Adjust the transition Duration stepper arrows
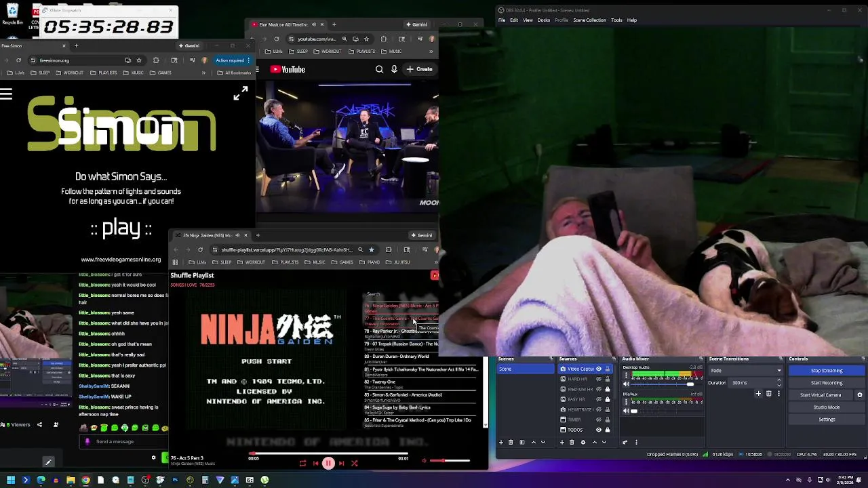Viewport: 868px width, 488px height. pos(778,383)
